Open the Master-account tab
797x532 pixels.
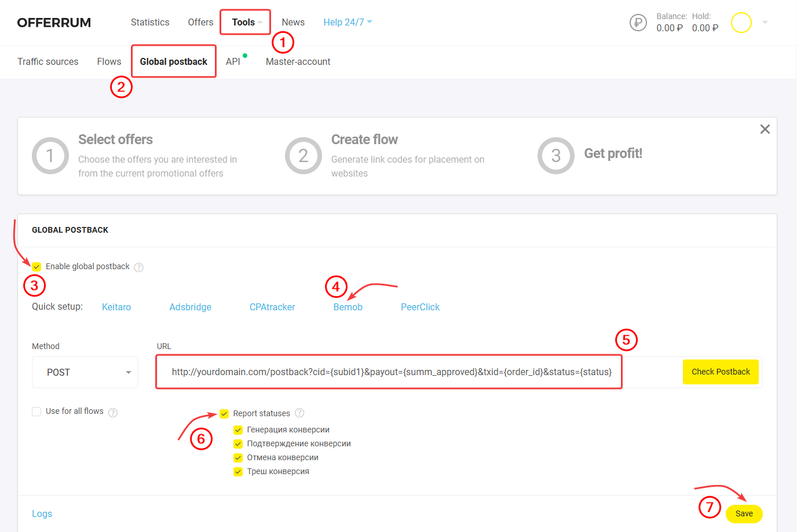[298, 61]
